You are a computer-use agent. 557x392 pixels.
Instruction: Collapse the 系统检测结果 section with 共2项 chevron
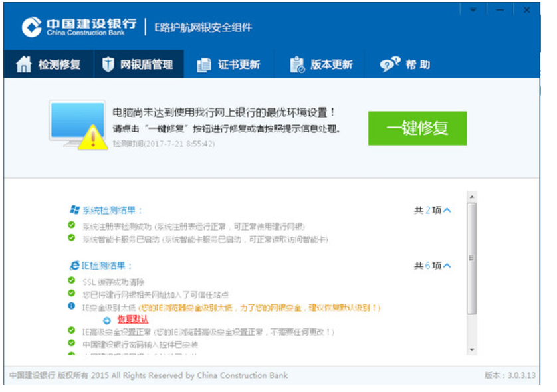click(447, 210)
